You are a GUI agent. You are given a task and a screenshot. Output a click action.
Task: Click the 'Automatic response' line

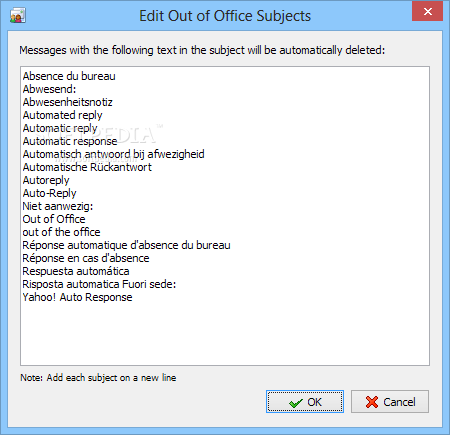(x=70, y=141)
